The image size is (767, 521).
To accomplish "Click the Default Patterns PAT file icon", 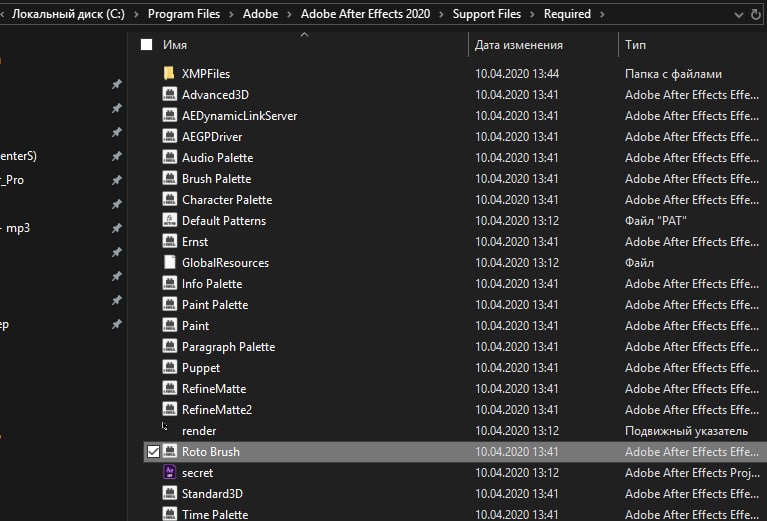I will tap(169, 220).
